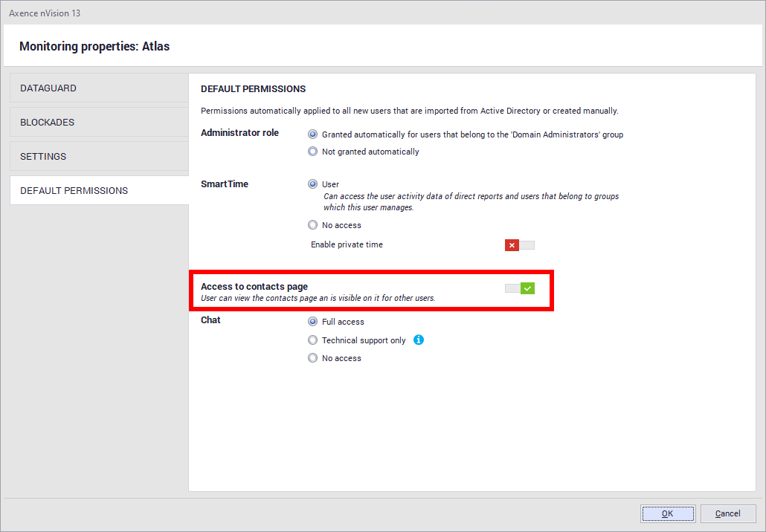Click the Axence nVision 13 title bar
This screenshot has width=766, height=532.
(x=45, y=13)
